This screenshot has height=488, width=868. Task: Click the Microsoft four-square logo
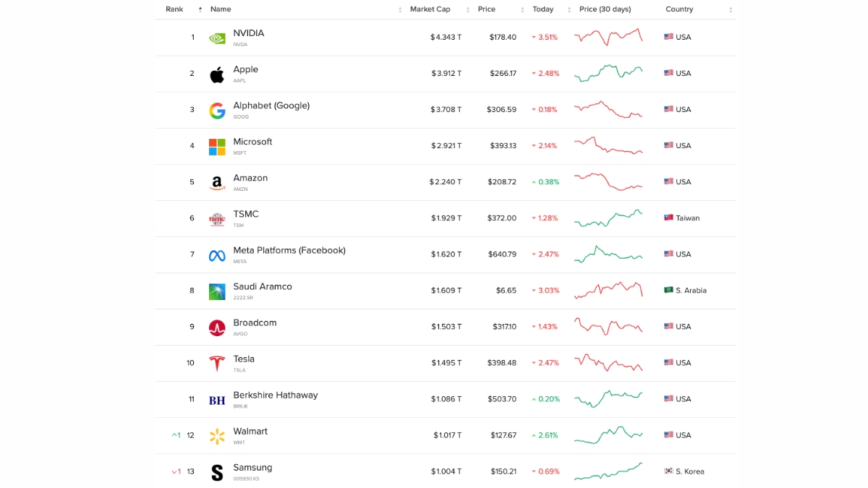[216, 145]
